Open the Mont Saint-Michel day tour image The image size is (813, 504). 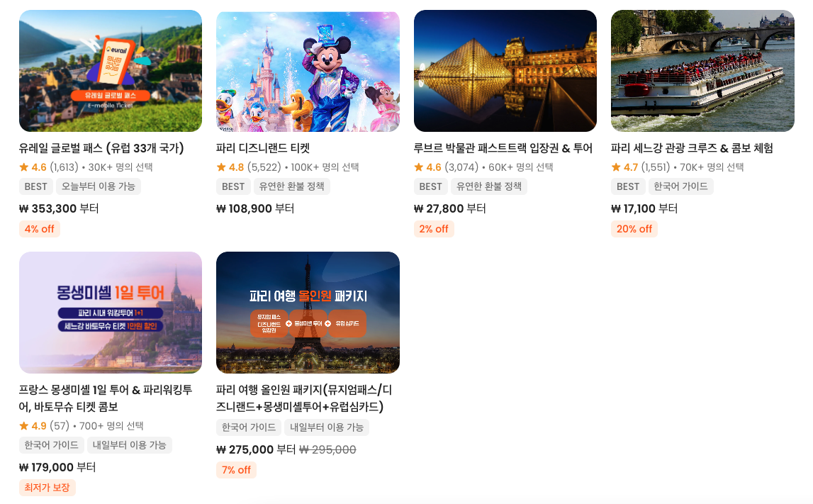(111, 313)
